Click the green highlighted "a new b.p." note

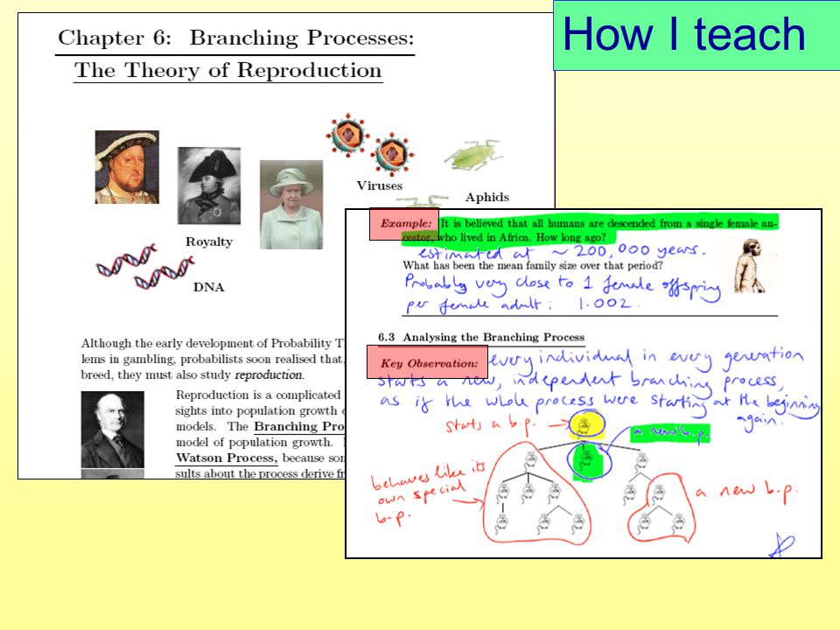coord(669,432)
